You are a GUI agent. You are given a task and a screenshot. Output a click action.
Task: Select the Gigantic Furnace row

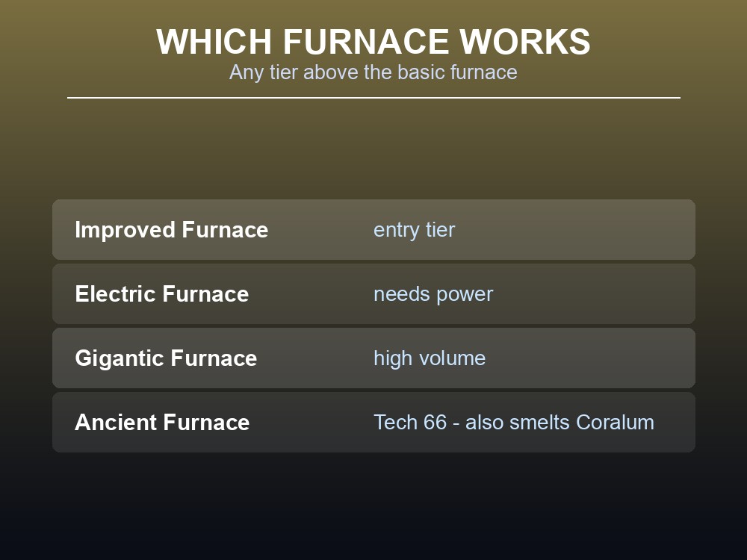[x=373, y=358]
